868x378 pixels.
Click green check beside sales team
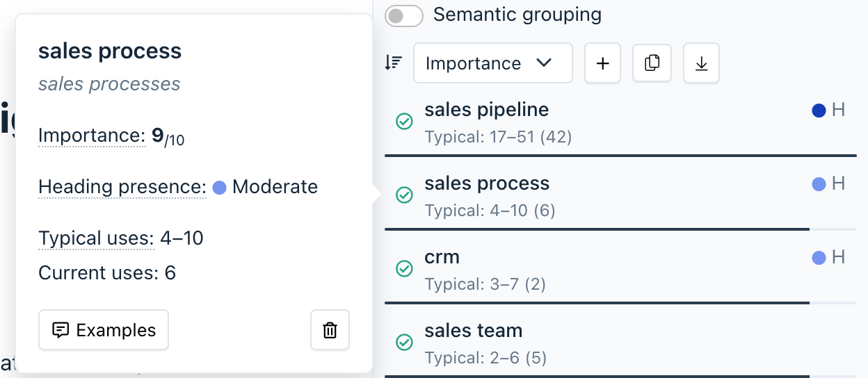click(x=404, y=343)
